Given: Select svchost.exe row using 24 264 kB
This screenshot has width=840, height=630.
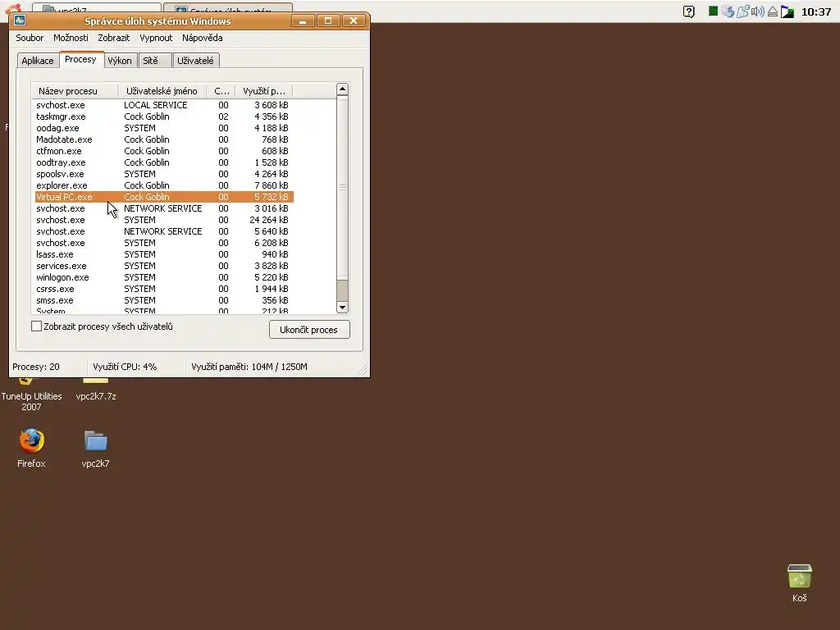Looking at the screenshot, I should coord(164,220).
